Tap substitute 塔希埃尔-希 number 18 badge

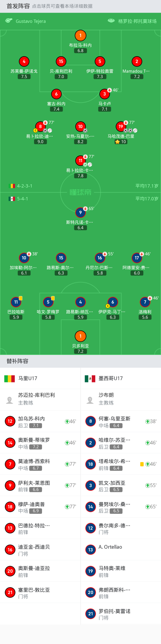(91, 464)
